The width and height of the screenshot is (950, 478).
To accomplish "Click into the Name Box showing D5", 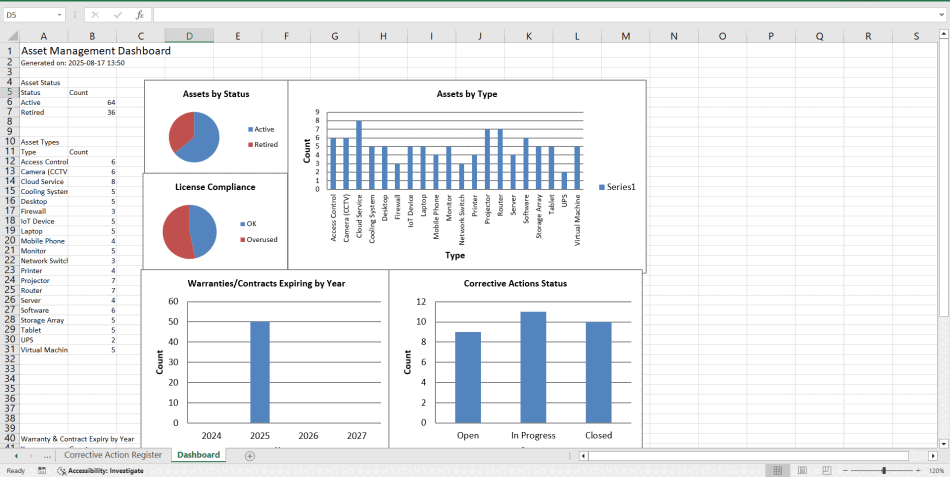I will click(28, 15).
